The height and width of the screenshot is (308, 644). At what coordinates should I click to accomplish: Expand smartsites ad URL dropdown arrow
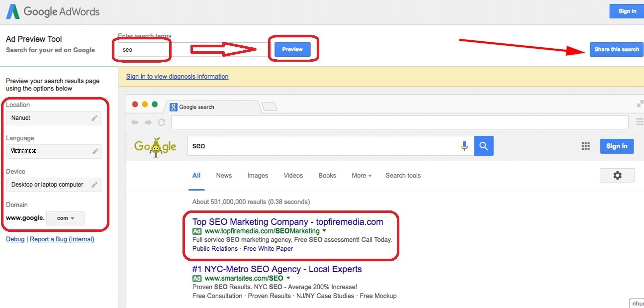click(x=288, y=278)
